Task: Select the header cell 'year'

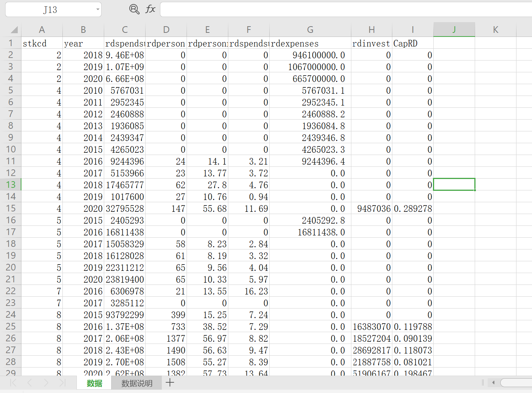Action: [83, 43]
